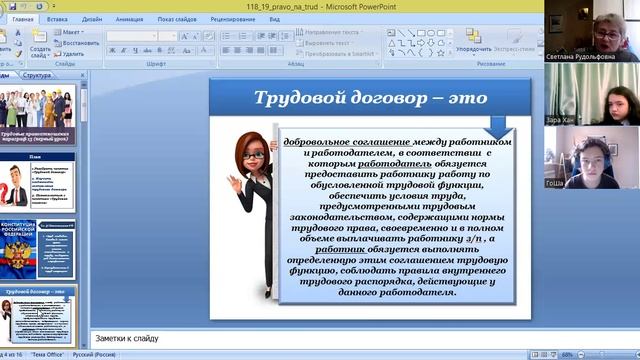This screenshot has height=360, width=640.
Task: Click the Redo/Repeat icon in quick access toolbar
Action: [x=40, y=7]
